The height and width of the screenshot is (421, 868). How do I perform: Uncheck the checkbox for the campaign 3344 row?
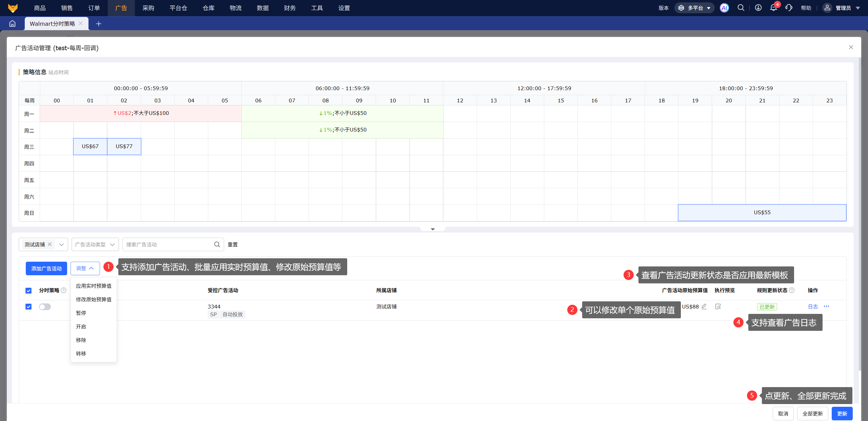(28, 307)
